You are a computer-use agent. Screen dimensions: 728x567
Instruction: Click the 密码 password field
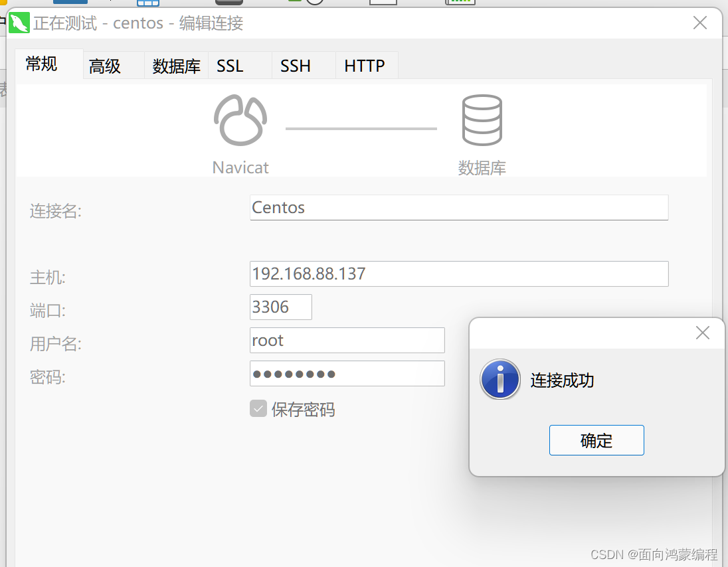[x=347, y=374]
